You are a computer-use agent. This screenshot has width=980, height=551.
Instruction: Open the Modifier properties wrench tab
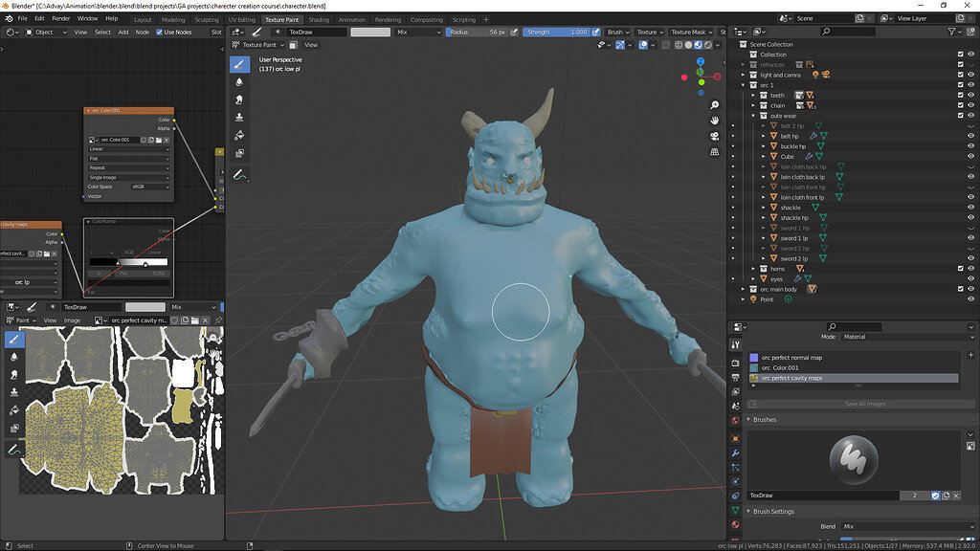tap(735, 452)
